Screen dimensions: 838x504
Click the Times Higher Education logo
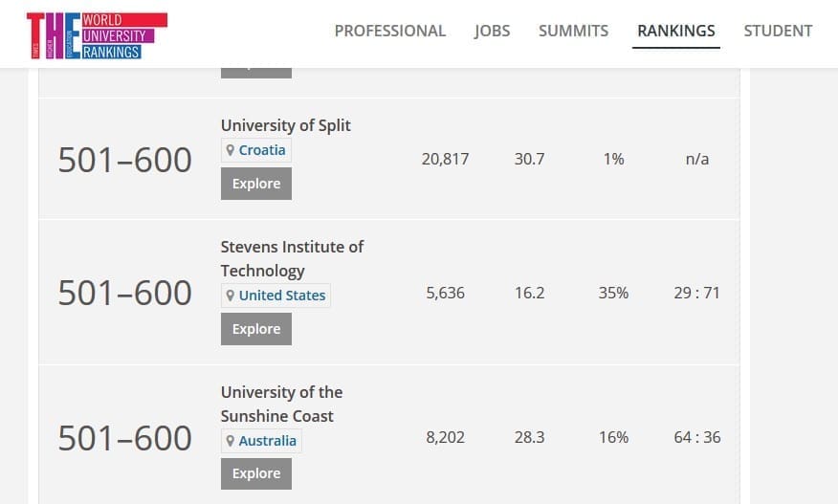coord(97,35)
